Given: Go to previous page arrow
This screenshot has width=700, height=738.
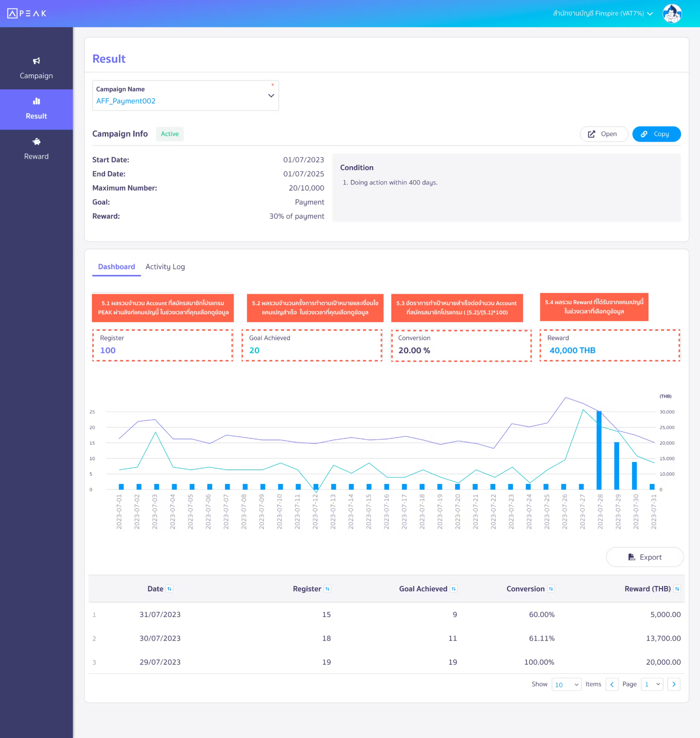Looking at the screenshot, I should coord(612,684).
